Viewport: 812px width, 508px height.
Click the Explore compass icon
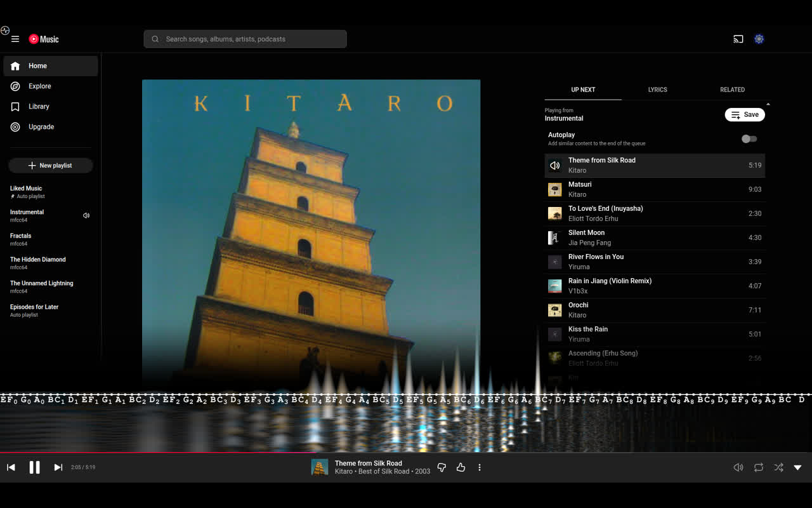point(15,86)
